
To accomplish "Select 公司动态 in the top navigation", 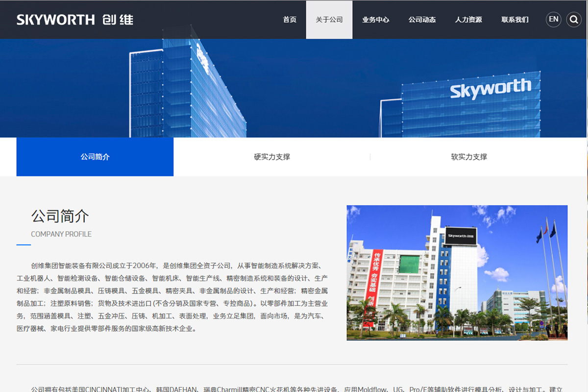I will tap(422, 20).
